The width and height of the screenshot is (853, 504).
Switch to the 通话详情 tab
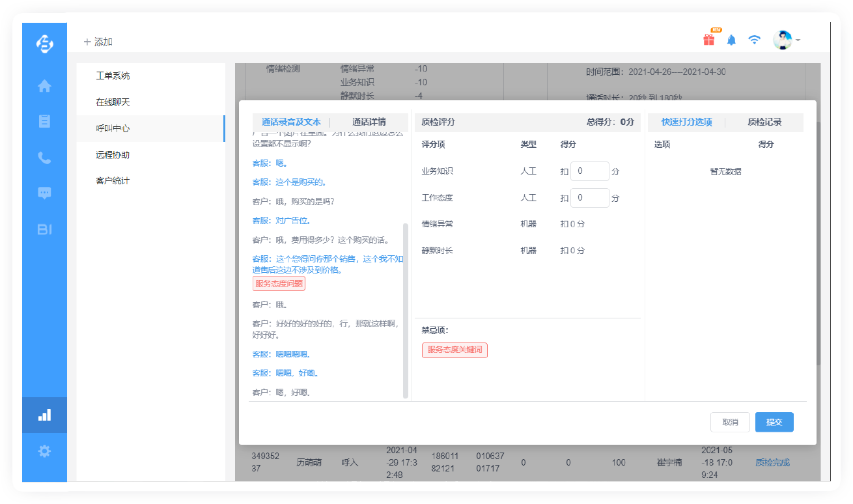tap(369, 122)
